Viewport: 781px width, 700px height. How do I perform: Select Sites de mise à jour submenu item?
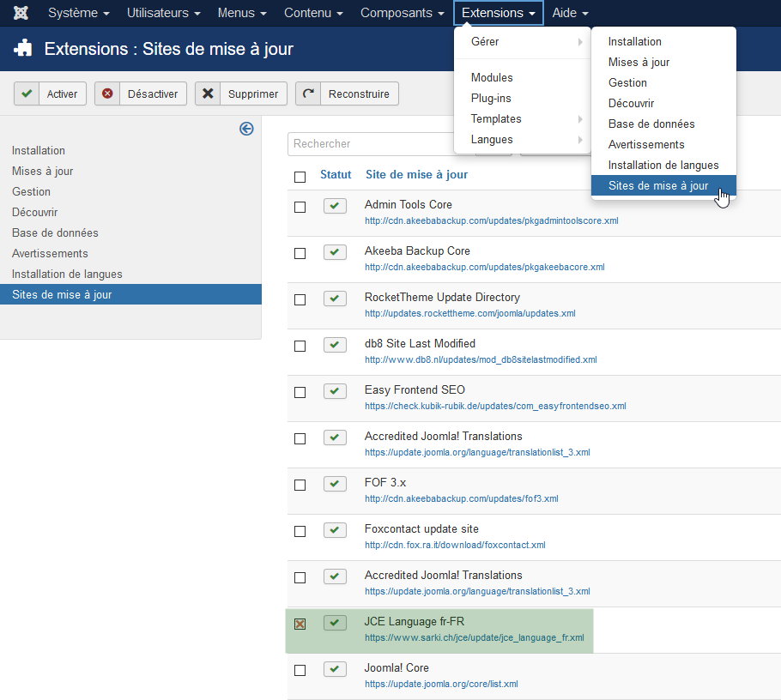663,185
